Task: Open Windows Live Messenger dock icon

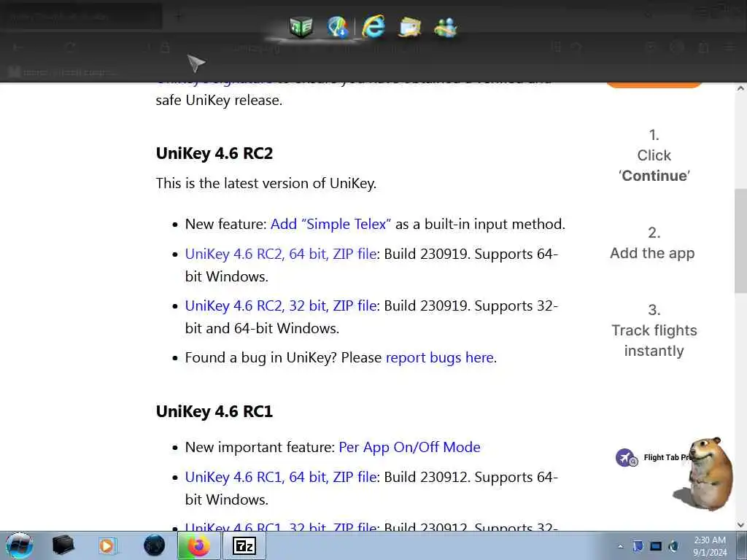Action: tap(446, 27)
